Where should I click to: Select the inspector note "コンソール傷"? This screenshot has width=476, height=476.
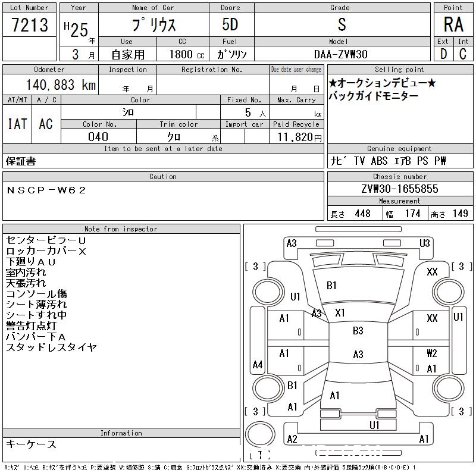[36, 293]
